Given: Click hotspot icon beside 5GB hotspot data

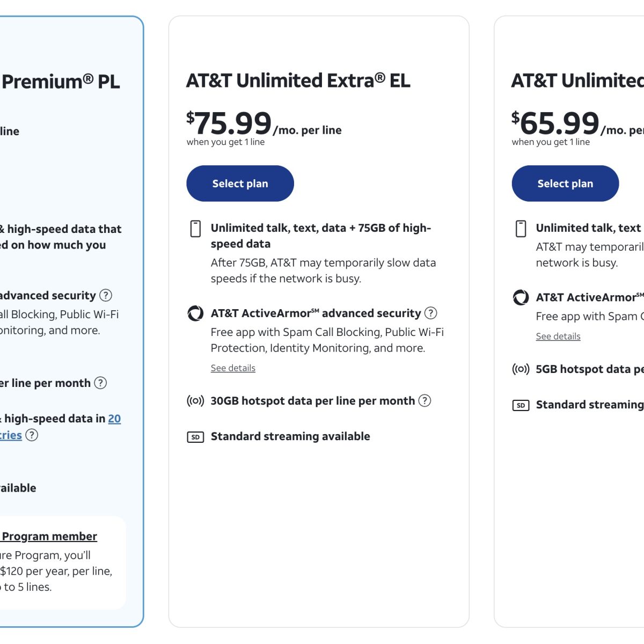Looking at the screenshot, I should pos(521,369).
